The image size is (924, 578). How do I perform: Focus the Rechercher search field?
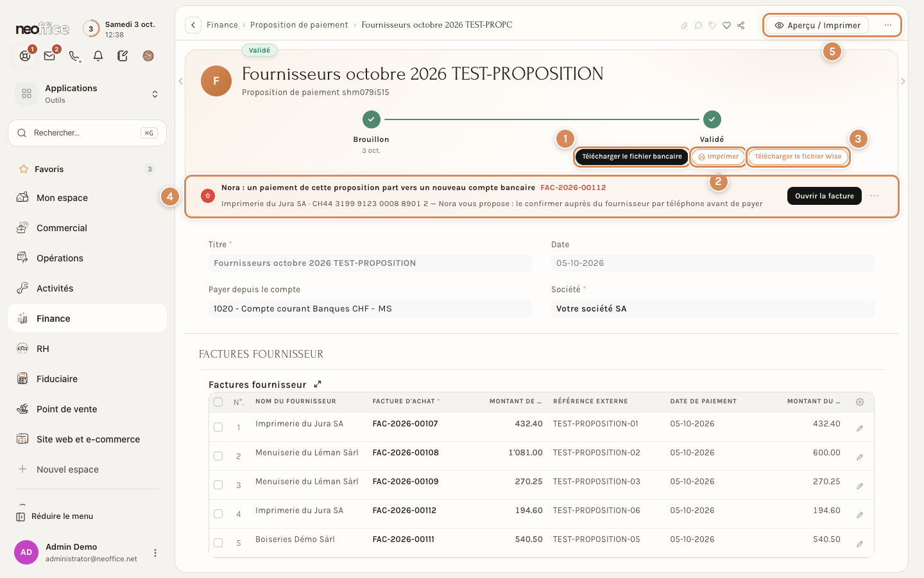[x=87, y=133]
